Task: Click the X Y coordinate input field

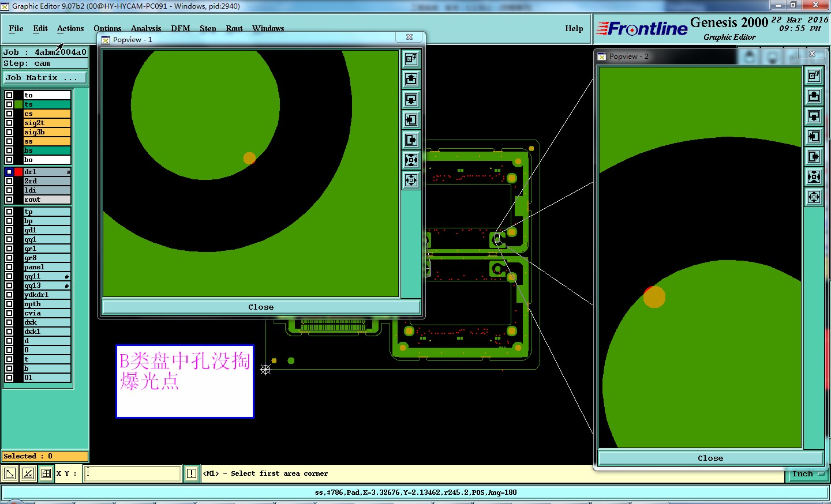Action: click(x=133, y=473)
